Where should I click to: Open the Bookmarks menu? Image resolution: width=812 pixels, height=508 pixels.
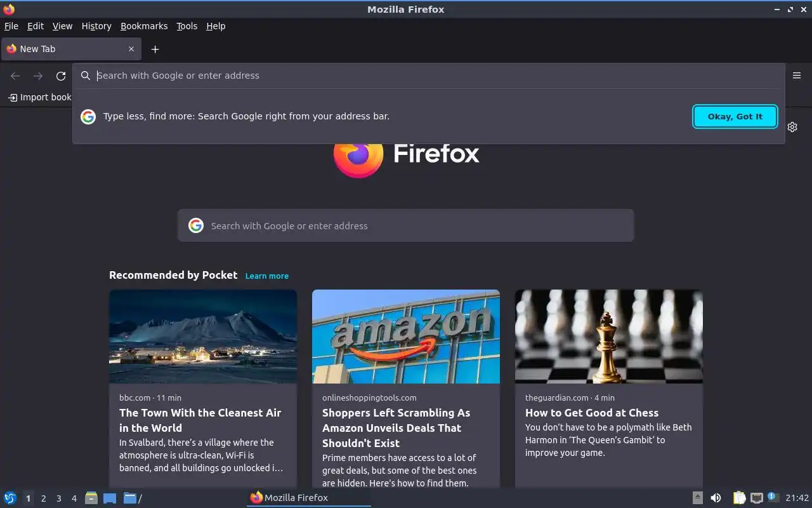click(x=144, y=26)
